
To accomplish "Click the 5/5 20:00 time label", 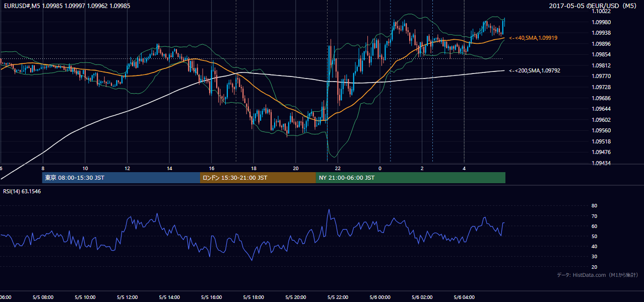I will [295, 297].
